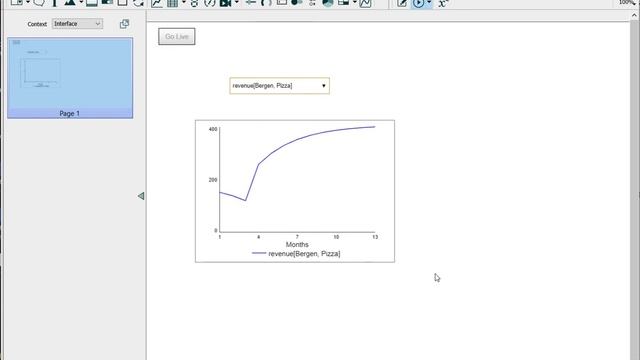Open the revenue[Bergen, Pizza] variable dropdown

[280, 86]
